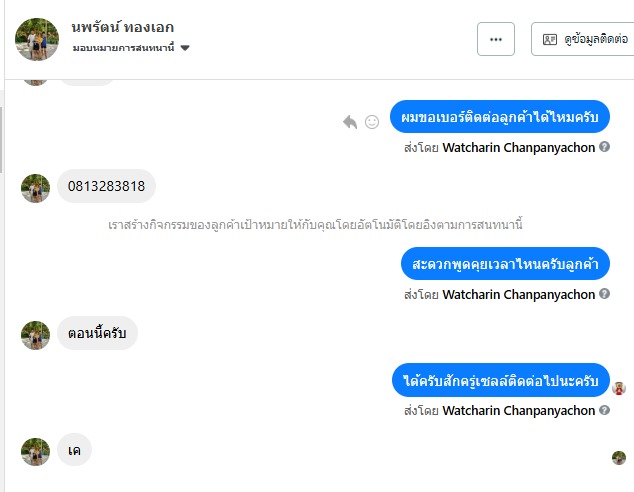Click the reply arrow icon beside first message
This screenshot has width=634, height=492.
pyautogui.click(x=350, y=122)
